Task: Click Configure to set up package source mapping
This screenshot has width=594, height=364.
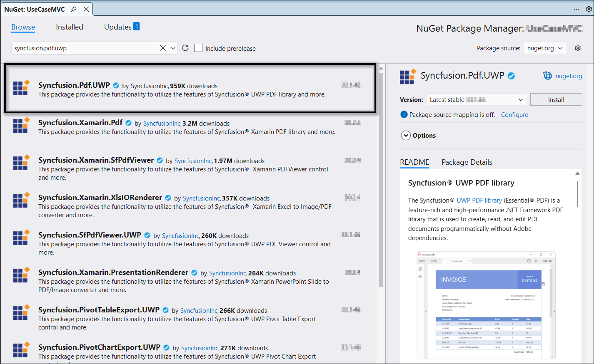Action: click(514, 114)
